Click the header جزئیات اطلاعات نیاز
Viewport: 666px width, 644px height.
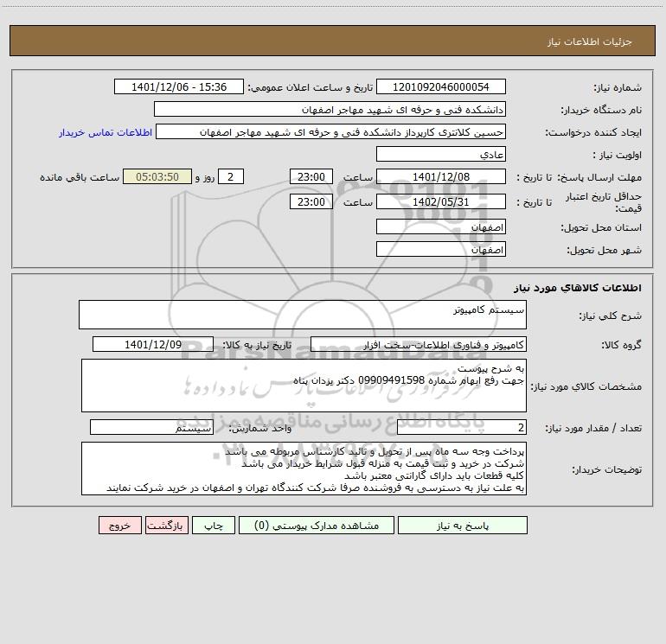589,41
